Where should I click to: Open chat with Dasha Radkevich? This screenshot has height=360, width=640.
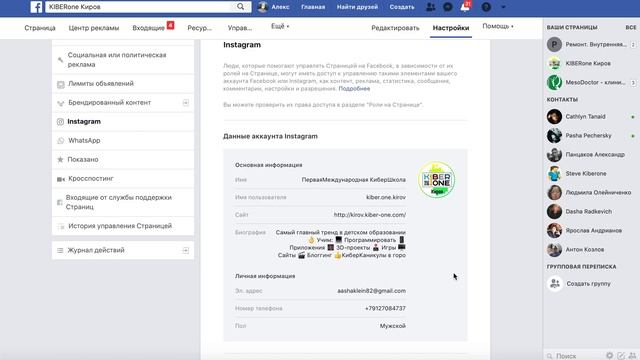pyautogui.click(x=591, y=211)
